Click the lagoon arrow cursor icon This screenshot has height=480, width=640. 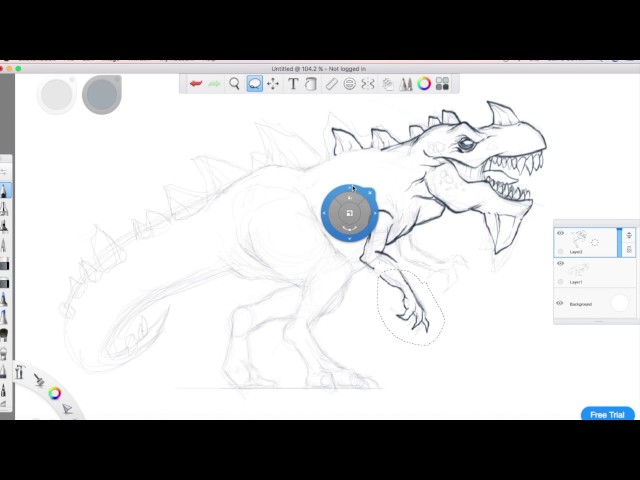[x=67, y=408]
